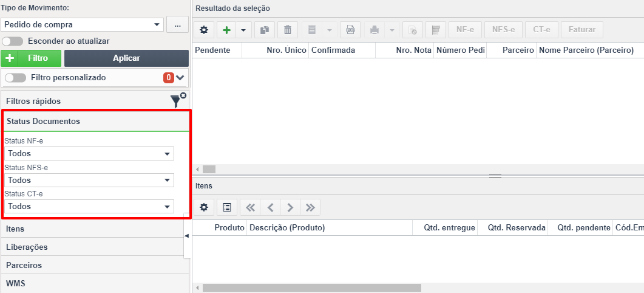Open the Itens grid settings gear
Viewport: 644px width, 293px height.
pyautogui.click(x=204, y=208)
